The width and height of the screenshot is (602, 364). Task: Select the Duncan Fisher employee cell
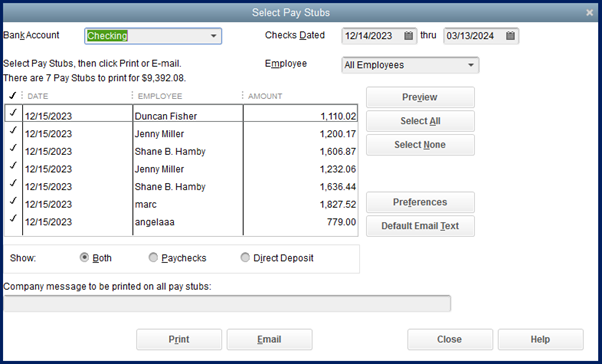pyautogui.click(x=188, y=115)
